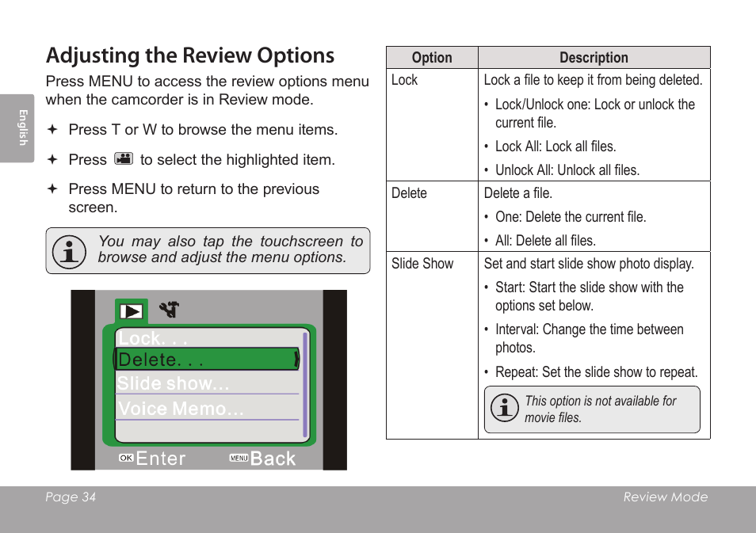Open the Slide show... menu item
756x533 pixels.
click(208, 383)
